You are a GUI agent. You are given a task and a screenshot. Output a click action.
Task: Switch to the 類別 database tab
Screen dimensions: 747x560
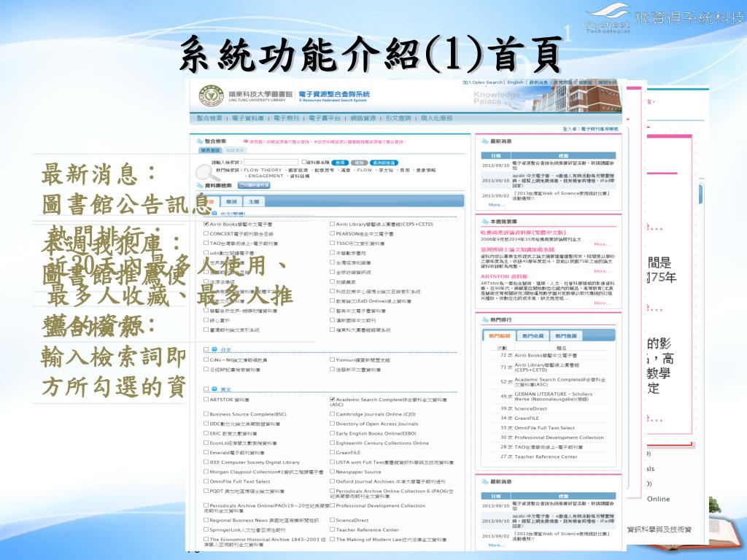pos(231,201)
